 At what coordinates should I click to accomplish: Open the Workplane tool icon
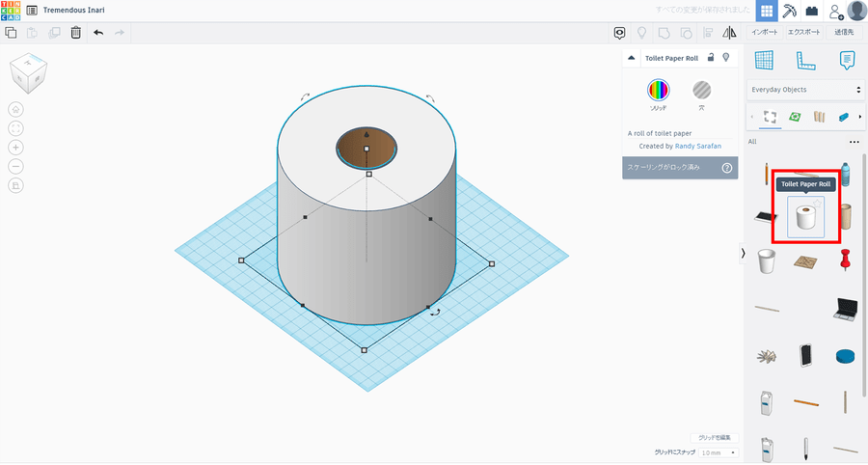(x=765, y=60)
